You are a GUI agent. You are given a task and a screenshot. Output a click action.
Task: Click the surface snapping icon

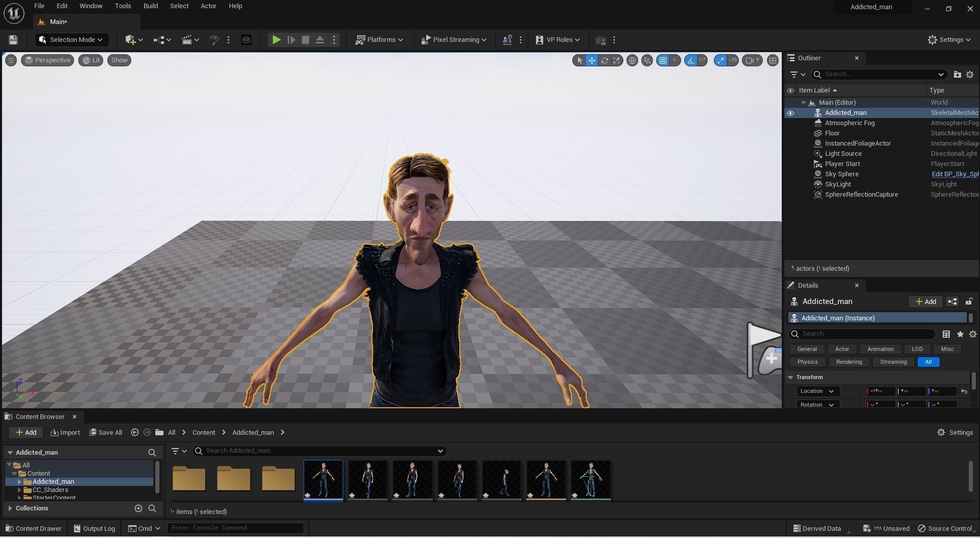tap(647, 60)
